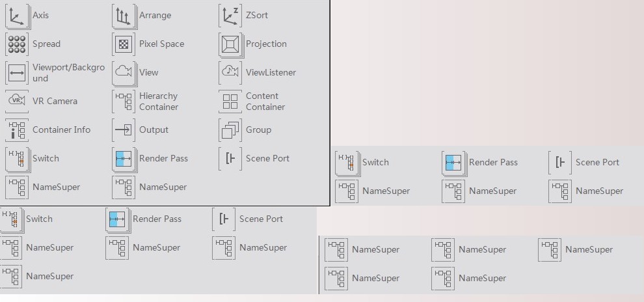Image resolution: width=644 pixels, height=302 pixels.
Task: Select the Viewport/Background plugin icon
Action: pyautogui.click(x=17, y=73)
